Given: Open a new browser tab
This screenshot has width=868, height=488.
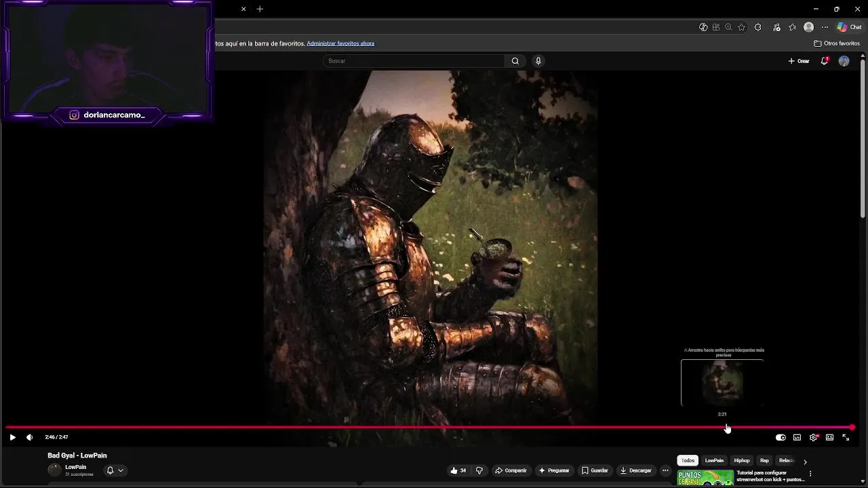Looking at the screenshot, I should point(260,9).
